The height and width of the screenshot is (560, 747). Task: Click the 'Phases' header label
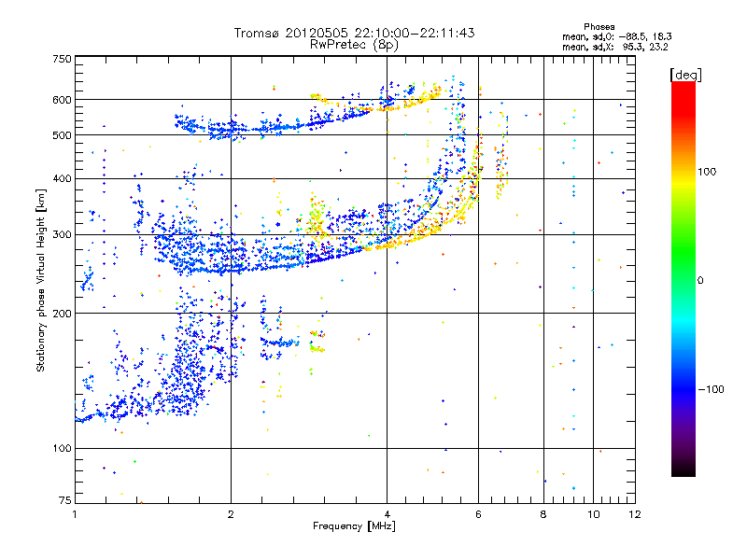point(599,27)
